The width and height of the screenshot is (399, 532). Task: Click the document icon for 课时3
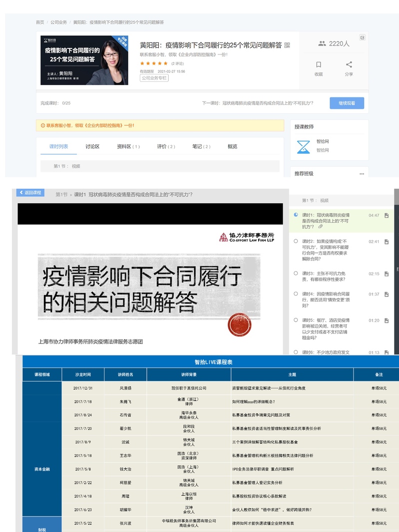tap(387, 274)
